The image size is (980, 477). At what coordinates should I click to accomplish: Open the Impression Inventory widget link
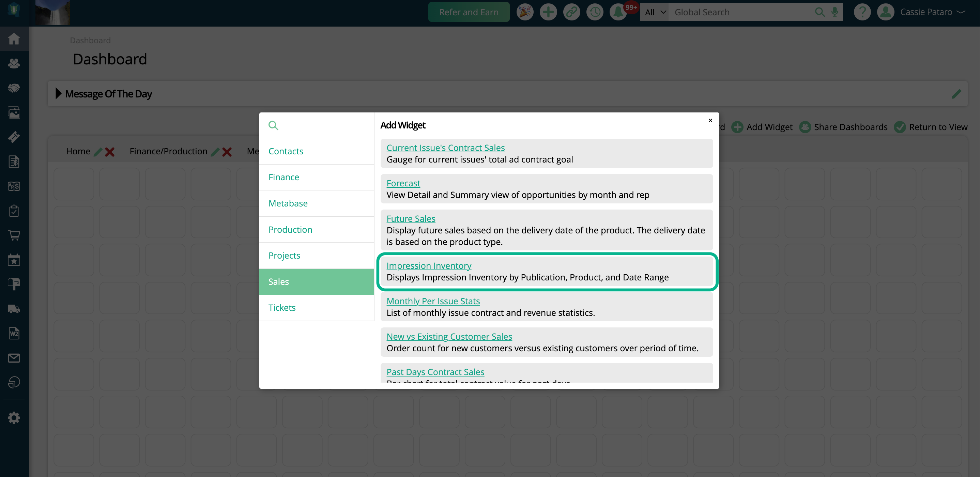tap(429, 265)
